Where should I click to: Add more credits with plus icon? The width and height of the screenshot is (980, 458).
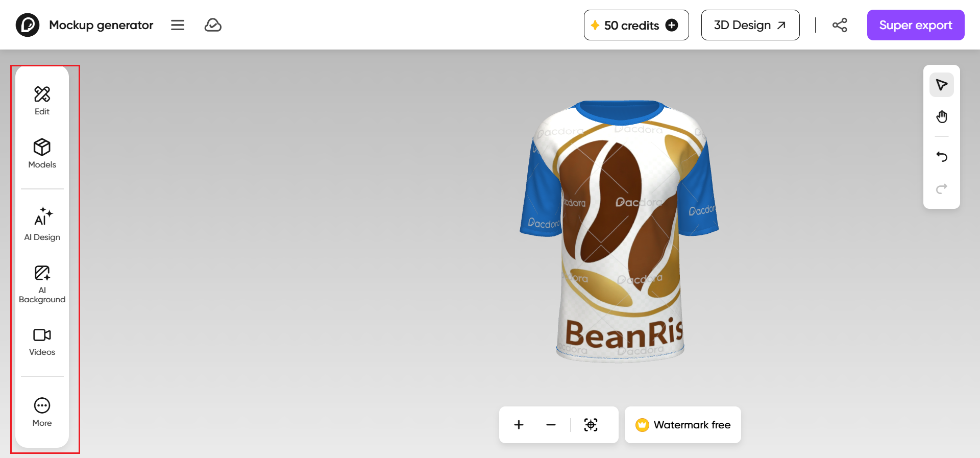point(672,25)
